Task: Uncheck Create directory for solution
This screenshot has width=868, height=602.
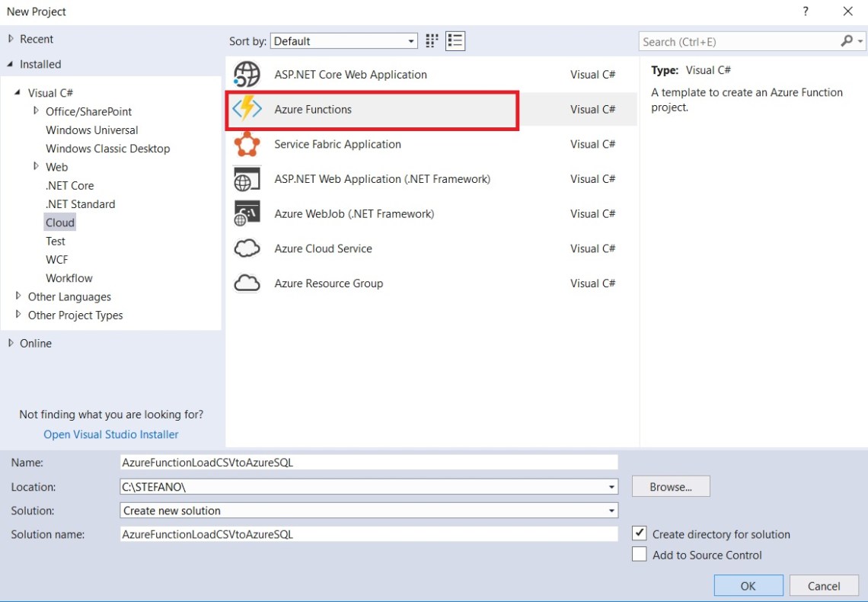Action: click(640, 533)
